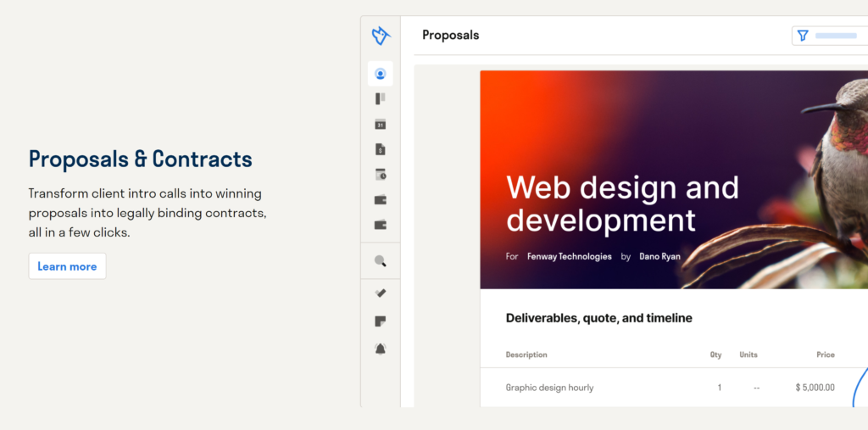
Task: Open the highlighted profile icon in sidebar
Action: (381, 74)
